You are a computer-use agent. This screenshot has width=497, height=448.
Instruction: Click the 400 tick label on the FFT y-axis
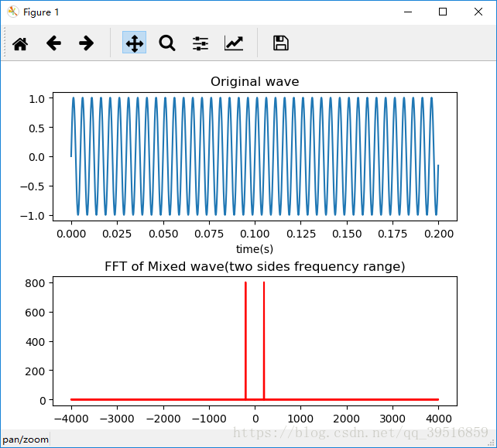pos(35,342)
